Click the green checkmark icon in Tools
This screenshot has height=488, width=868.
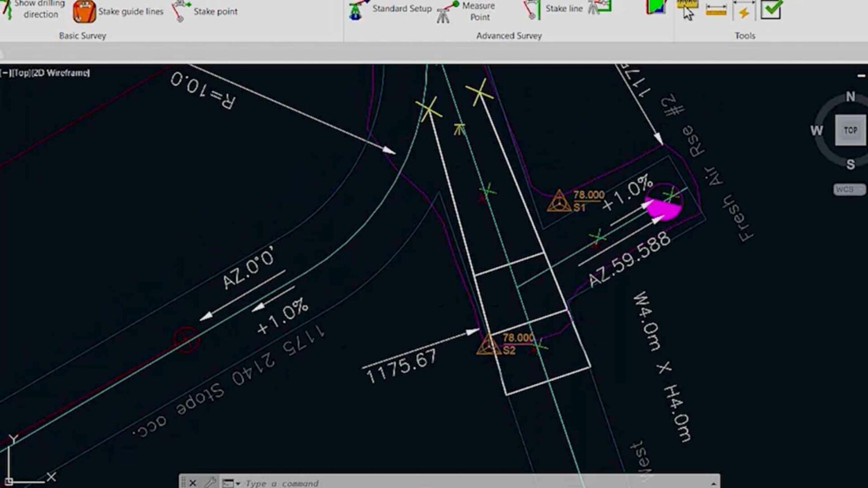pyautogui.click(x=771, y=9)
